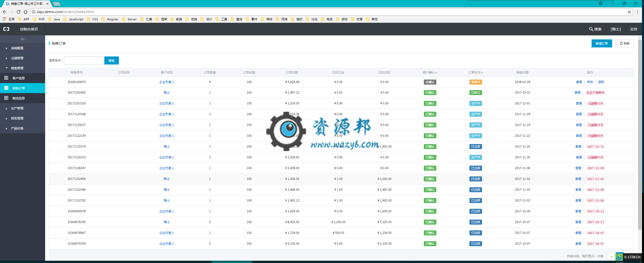644x263 pixels.
Task: Open the 客户确认 column filter dropdown
Action: point(430,73)
